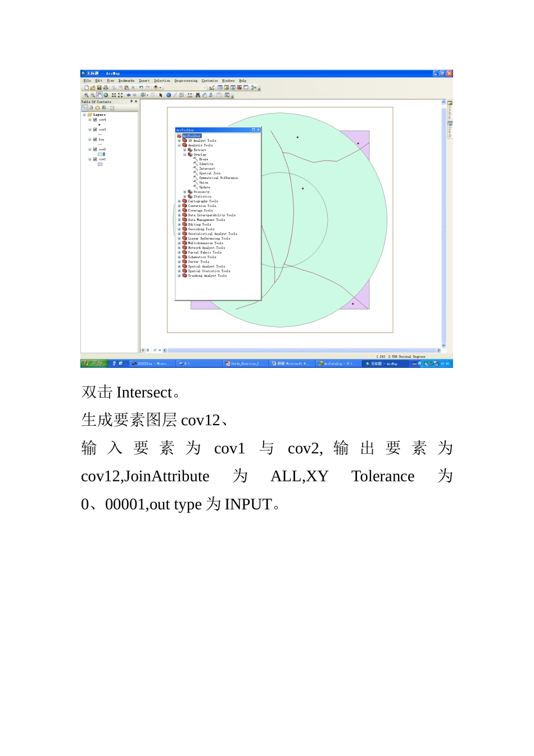Screen dimensions: 534x756
Task: Toggle cov4 layer visibility checkbox
Action: 95,120
